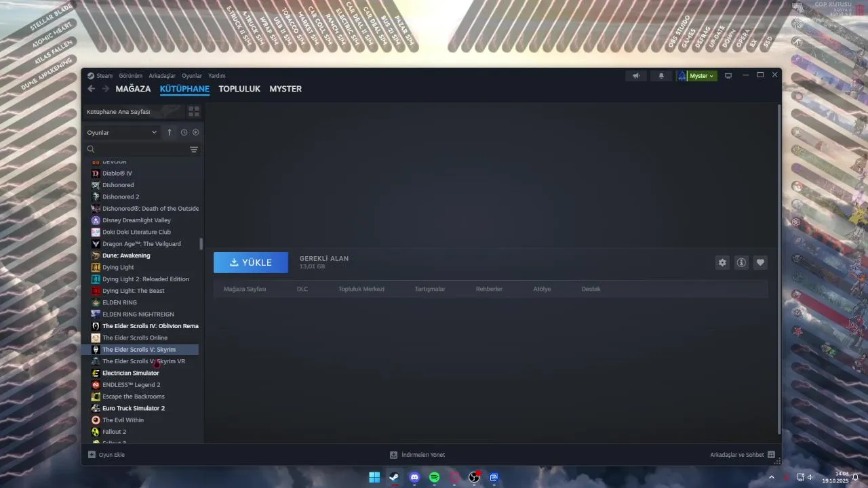Image resolution: width=868 pixels, height=488 pixels.
Task: Open the Destek support link
Action: pos(591,289)
